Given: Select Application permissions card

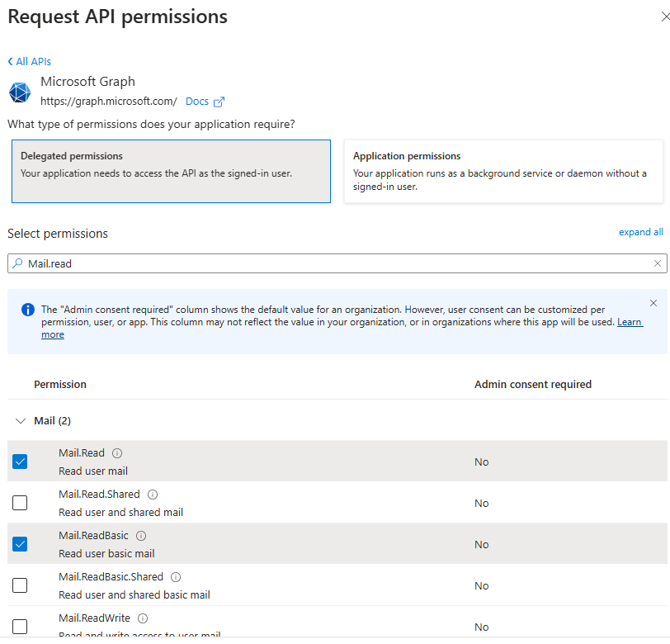Looking at the screenshot, I should pos(503,171).
